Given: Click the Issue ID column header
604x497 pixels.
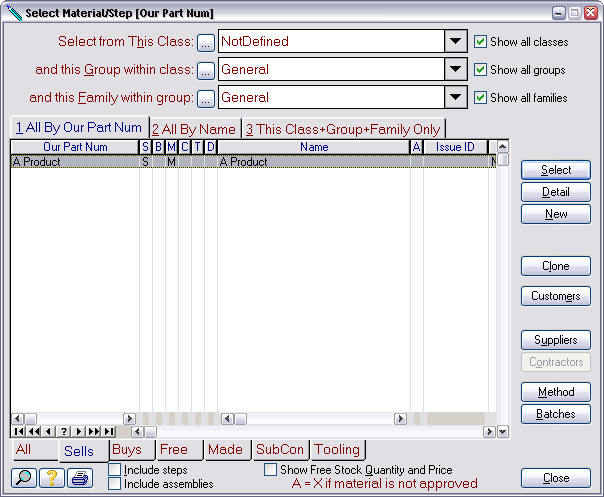Looking at the screenshot, I should 455,147.
